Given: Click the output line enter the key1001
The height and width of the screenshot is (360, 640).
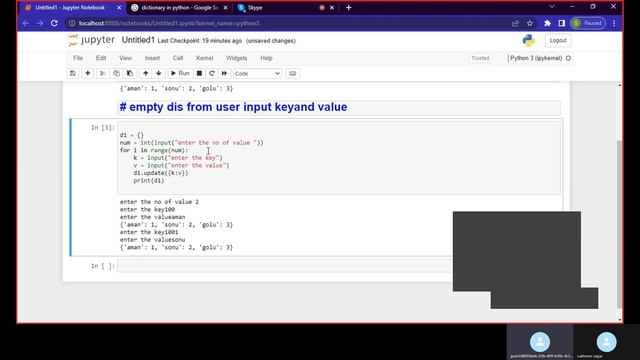Looking at the screenshot, I should point(149,232).
